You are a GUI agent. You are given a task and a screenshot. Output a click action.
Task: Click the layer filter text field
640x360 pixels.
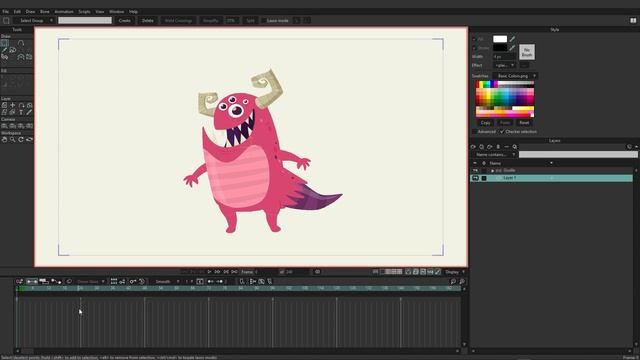[578, 155]
